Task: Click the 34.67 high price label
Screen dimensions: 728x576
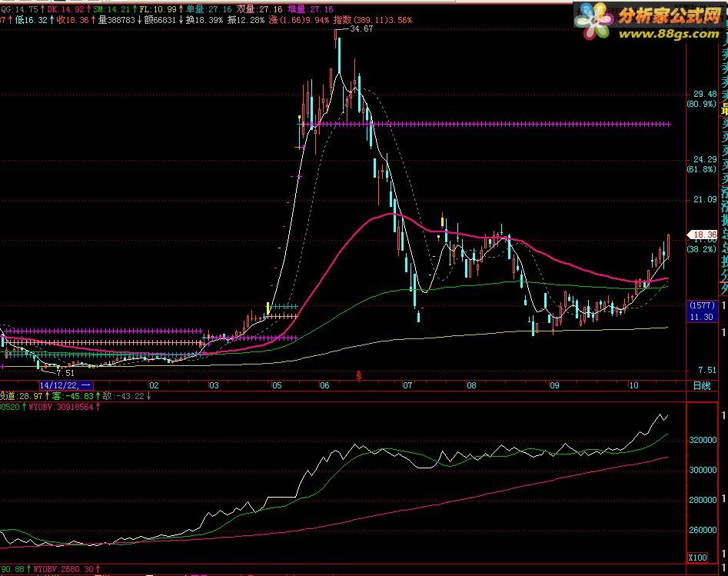Action: tap(361, 28)
